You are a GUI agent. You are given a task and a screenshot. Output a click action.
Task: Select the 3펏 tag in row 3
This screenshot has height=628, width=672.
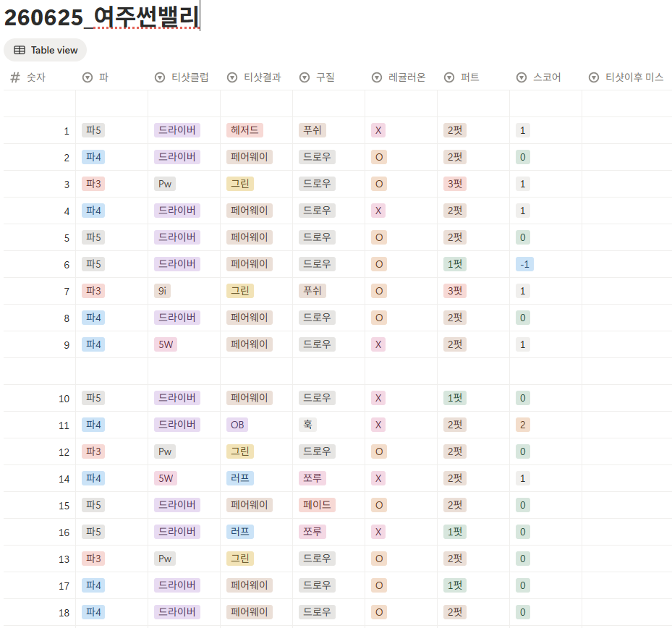pyautogui.click(x=455, y=184)
